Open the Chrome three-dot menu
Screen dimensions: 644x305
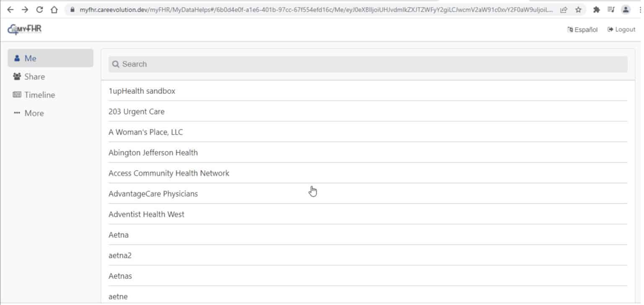[640, 10]
